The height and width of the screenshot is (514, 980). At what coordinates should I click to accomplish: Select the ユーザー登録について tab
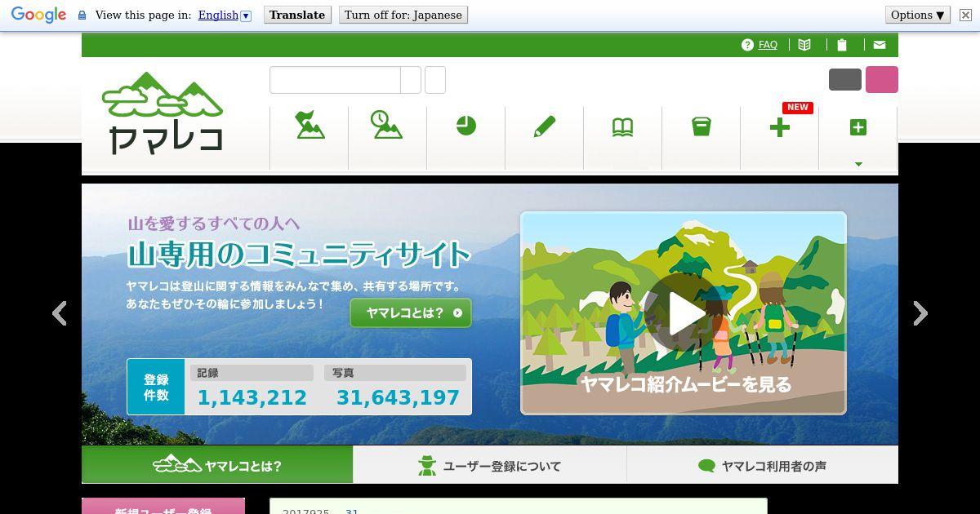coord(490,466)
